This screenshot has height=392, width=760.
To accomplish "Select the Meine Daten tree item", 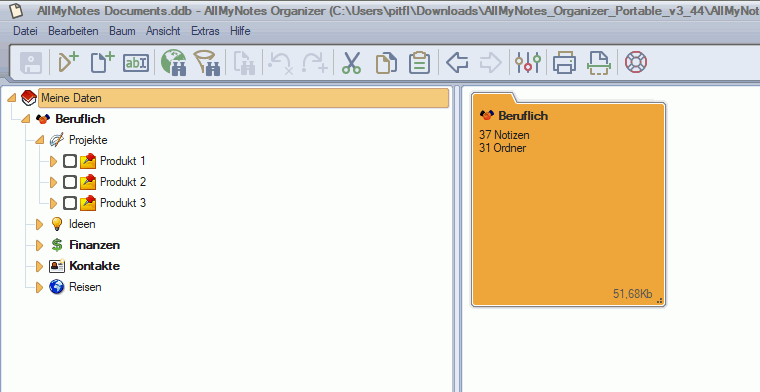I will pyautogui.click(x=243, y=98).
